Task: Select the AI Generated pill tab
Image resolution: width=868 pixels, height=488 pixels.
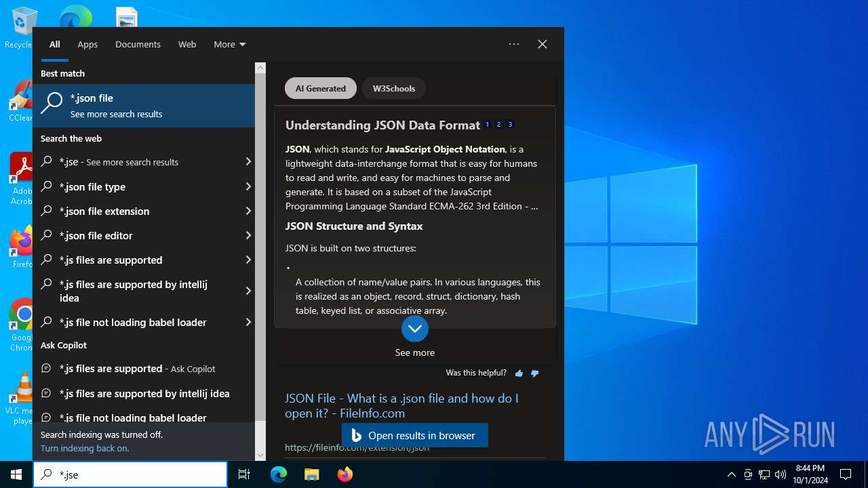Action: 321,88
